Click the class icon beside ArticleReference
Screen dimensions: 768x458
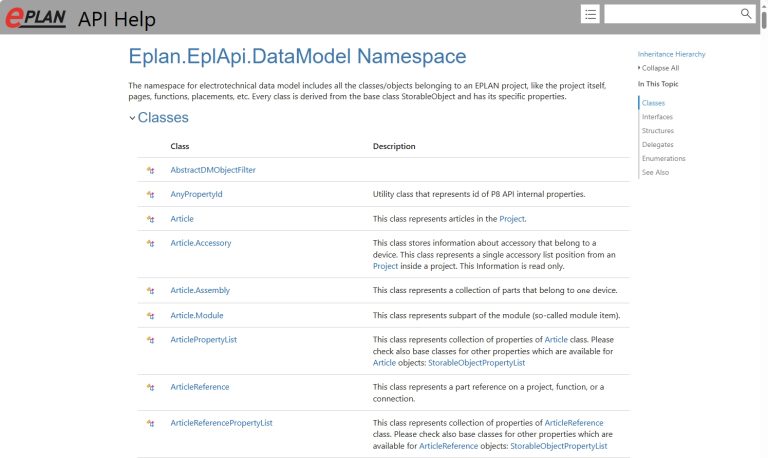[150, 387]
